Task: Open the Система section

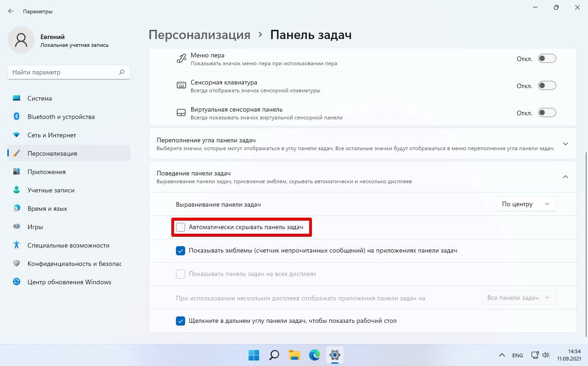Action: (x=69, y=98)
